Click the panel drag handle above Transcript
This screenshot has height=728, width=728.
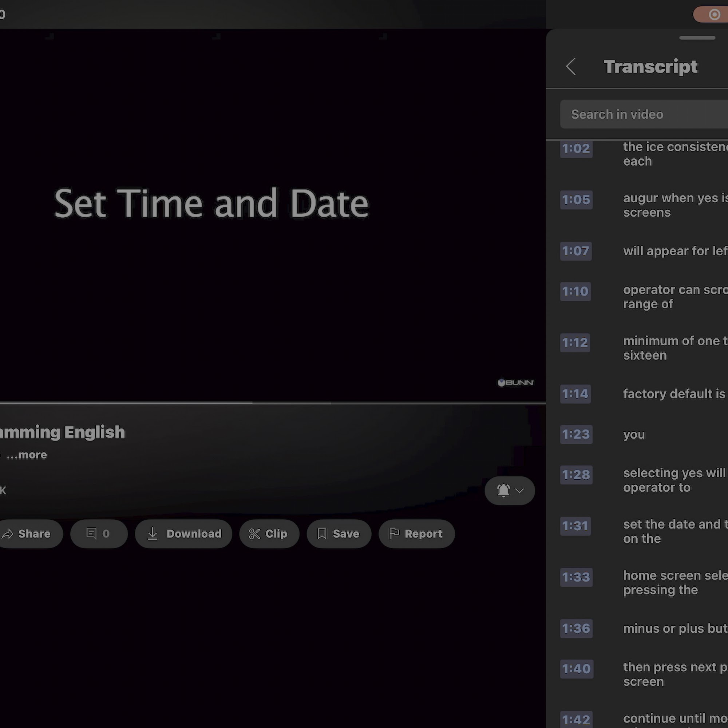(697, 38)
